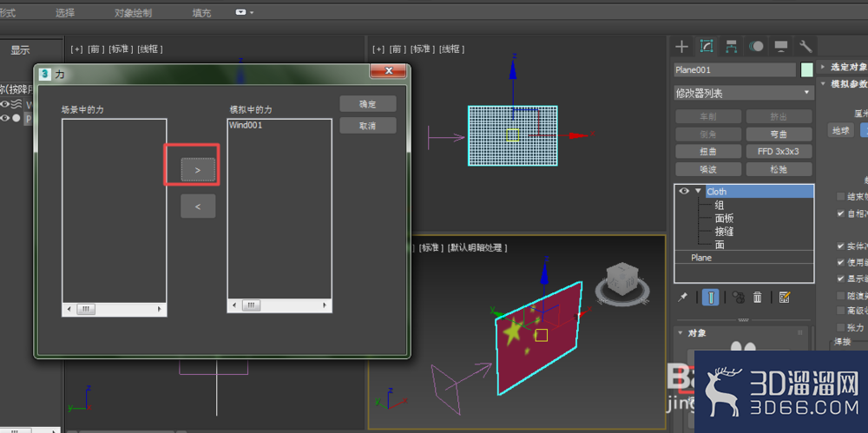Click the Make Unique icon
The height and width of the screenshot is (433, 868).
pyautogui.click(x=738, y=298)
